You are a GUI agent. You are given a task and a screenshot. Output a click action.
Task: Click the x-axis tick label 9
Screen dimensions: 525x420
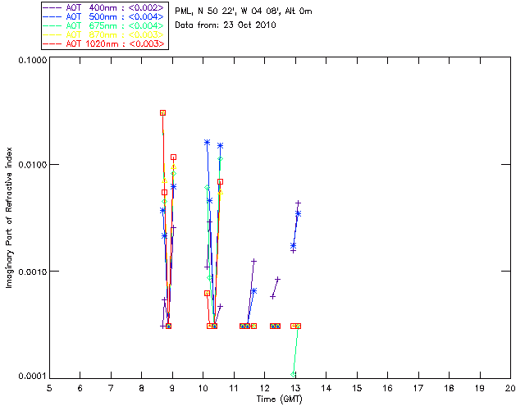click(x=172, y=388)
